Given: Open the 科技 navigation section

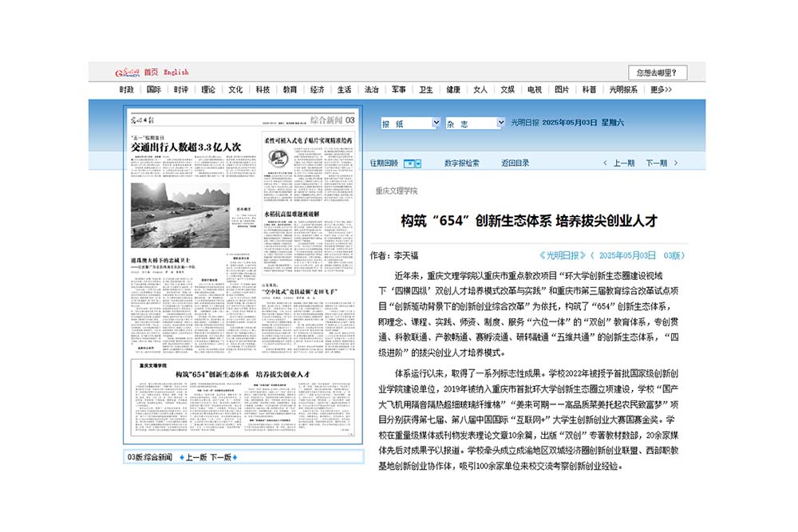Looking at the screenshot, I should tap(263, 90).
